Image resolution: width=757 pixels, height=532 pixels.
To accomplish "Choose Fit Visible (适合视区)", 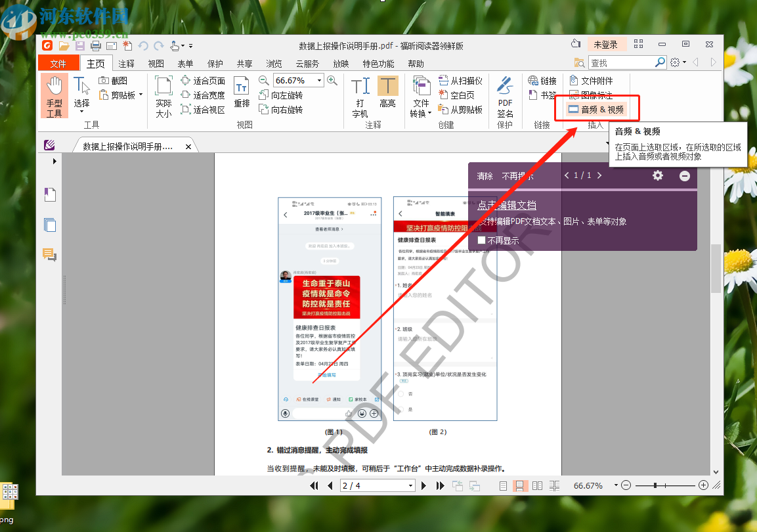I will [x=203, y=110].
